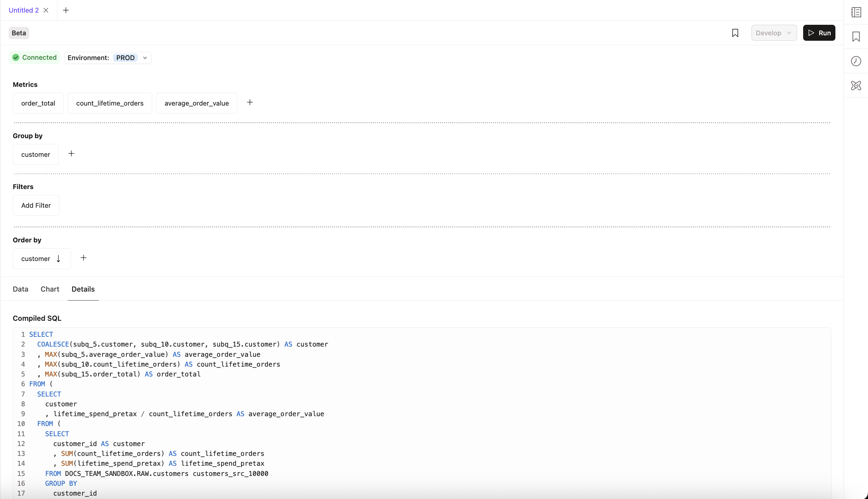Switch to the Data tab

(20, 289)
